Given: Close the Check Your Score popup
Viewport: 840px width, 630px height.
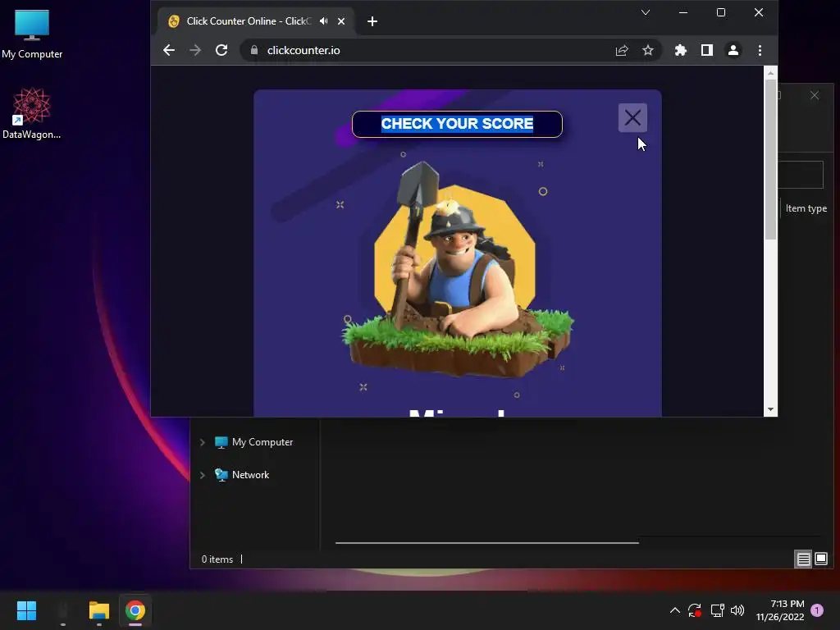Looking at the screenshot, I should click(x=632, y=118).
